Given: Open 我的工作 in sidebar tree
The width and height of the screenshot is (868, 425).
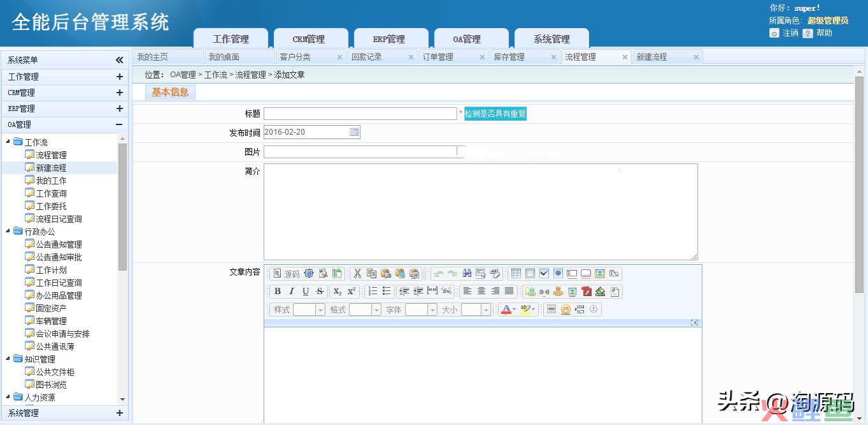Looking at the screenshot, I should pyautogui.click(x=51, y=181).
